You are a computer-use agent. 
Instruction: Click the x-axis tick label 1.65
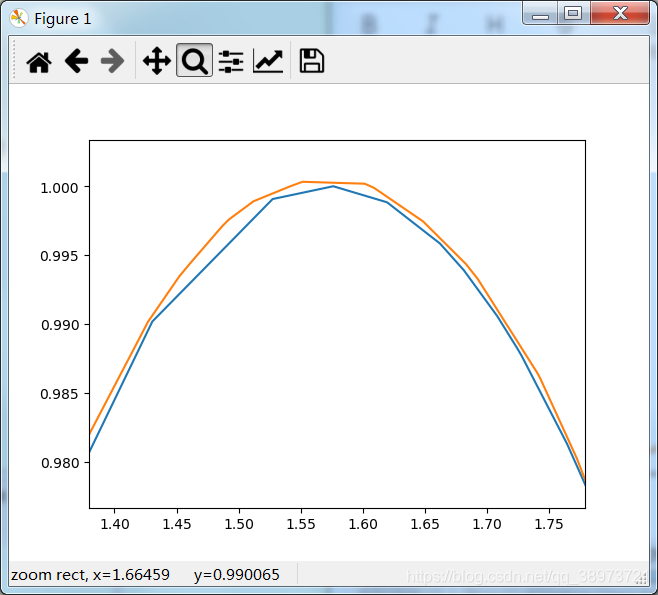click(x=425, y=524)
